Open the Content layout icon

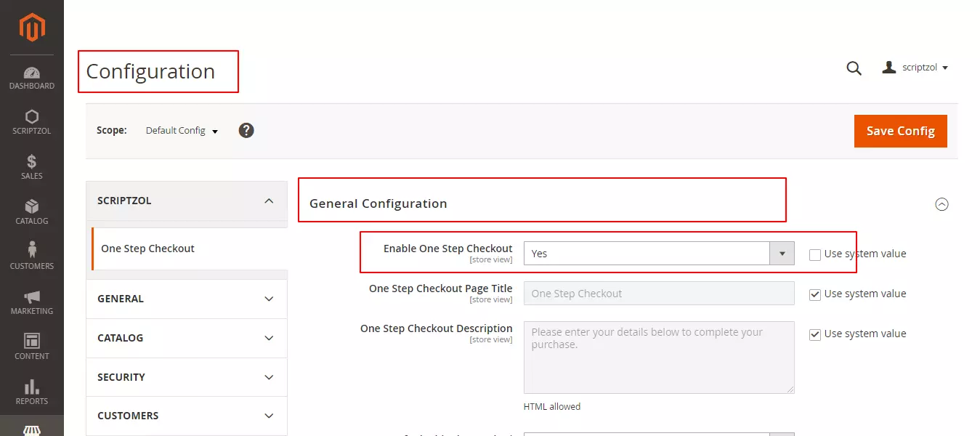click(x=32, y=342)
